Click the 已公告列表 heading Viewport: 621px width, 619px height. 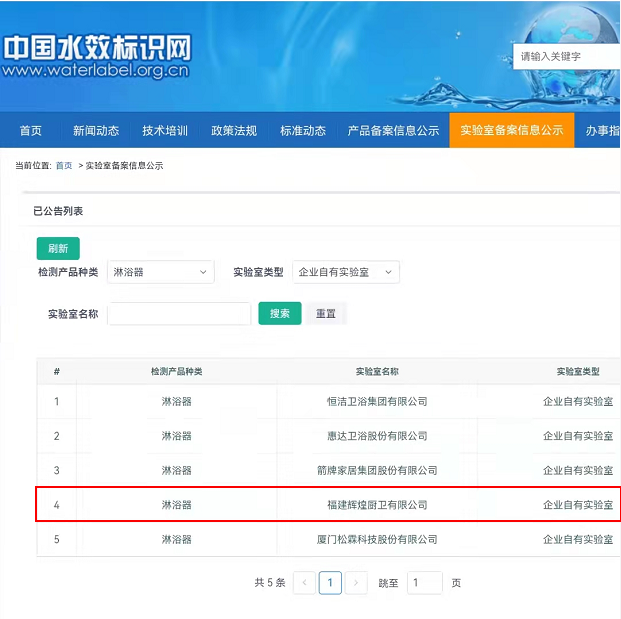tap(58, 211)
